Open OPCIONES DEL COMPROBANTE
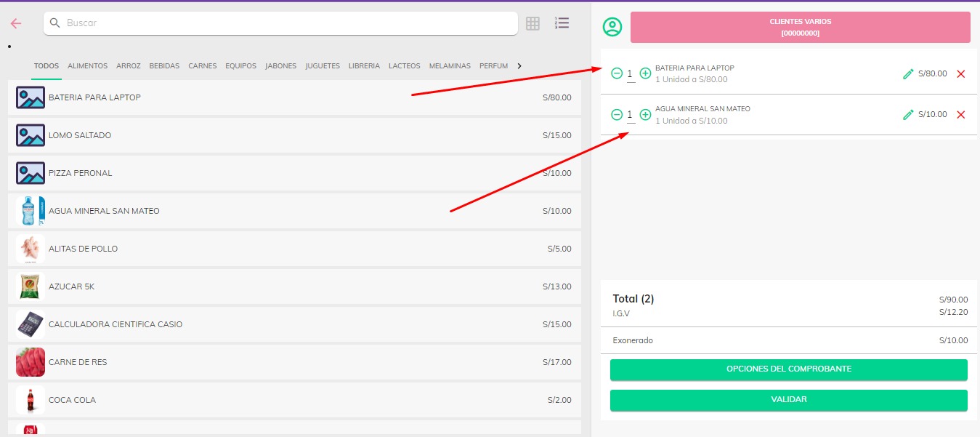Image resolution: width=980 pixels, height=437 pixels. coord(788,369)
